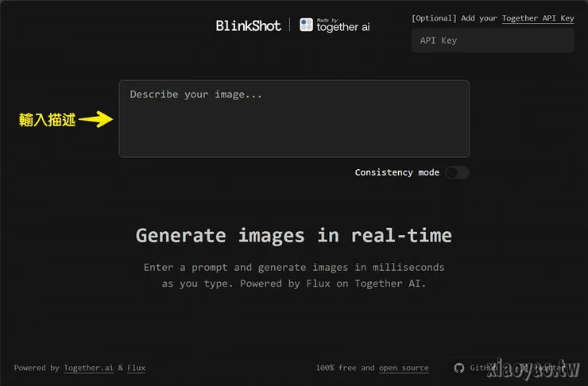
Task: Click the Generate images in real-time heading
Action: [x=294, y=236]
